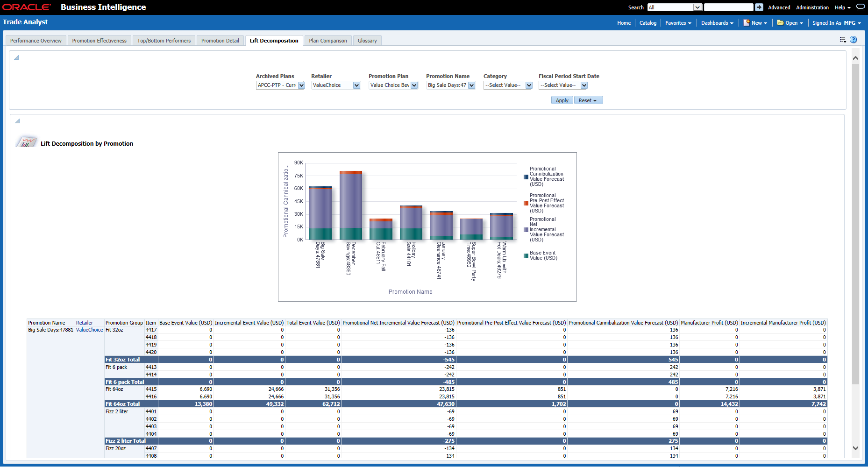This screenshot has height=467, width=868.
Task: Collapse the Lift Decomposition report section
Action: pyautogui.click(x=17, y=121)
